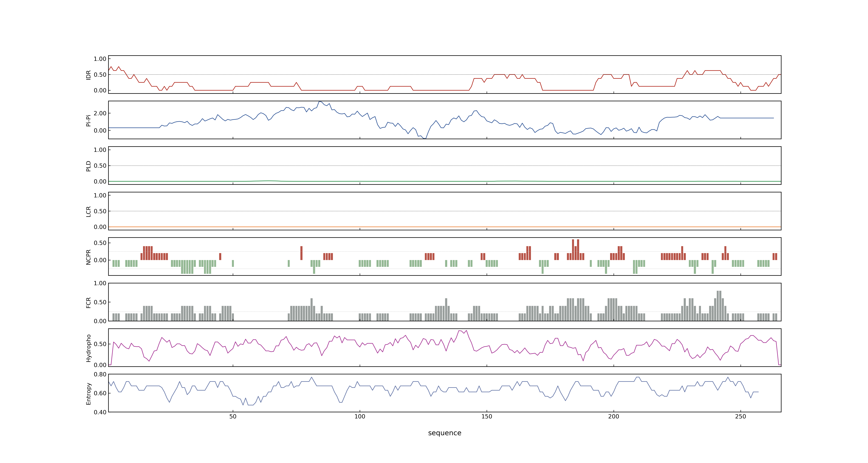868x463 pixels.
Task: Click the x-axis tick label 250
Action: pos(741,416)
